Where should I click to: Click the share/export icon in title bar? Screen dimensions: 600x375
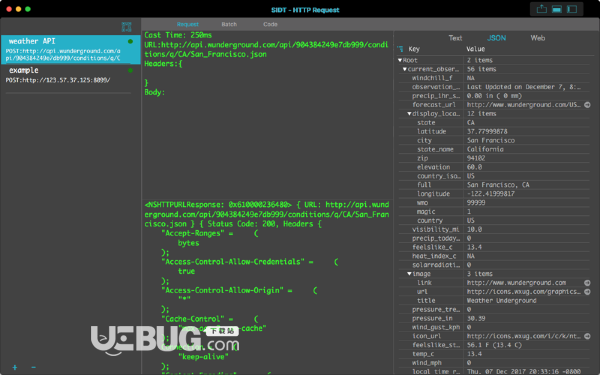(541, 9)
